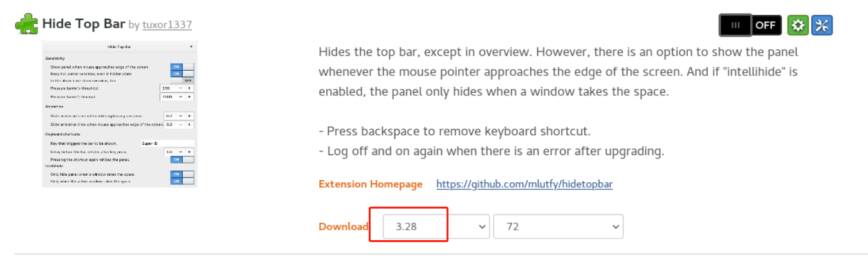Image resolution: width=868 pixels, height=262 pixels.
Task: Click the green puzzle piece extension icon
Action: coord(26,24)
